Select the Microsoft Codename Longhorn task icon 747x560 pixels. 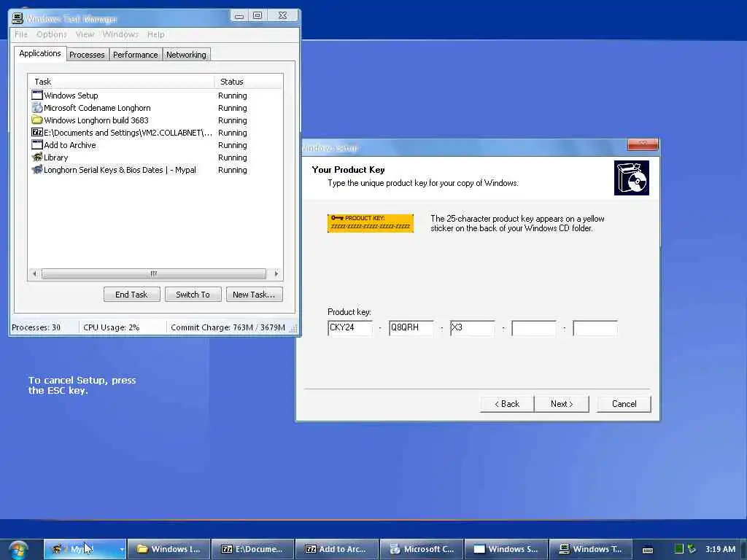[37, 108]
